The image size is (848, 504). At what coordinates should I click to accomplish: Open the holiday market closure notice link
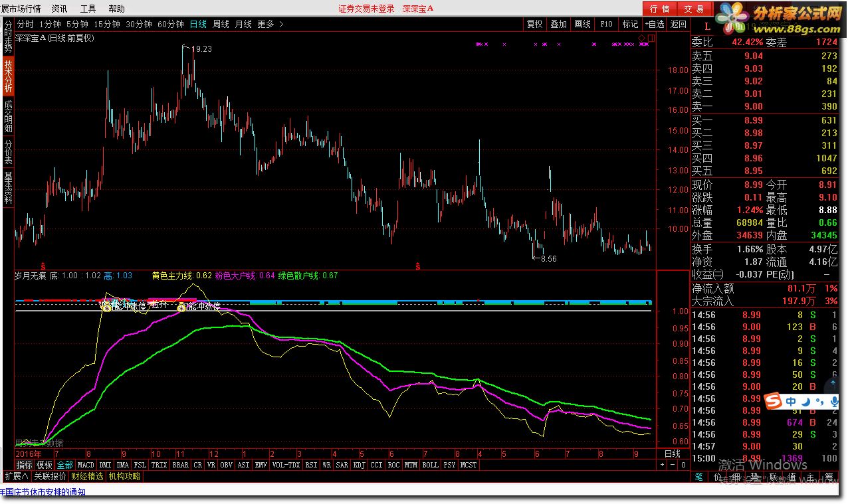coord(43,493)
